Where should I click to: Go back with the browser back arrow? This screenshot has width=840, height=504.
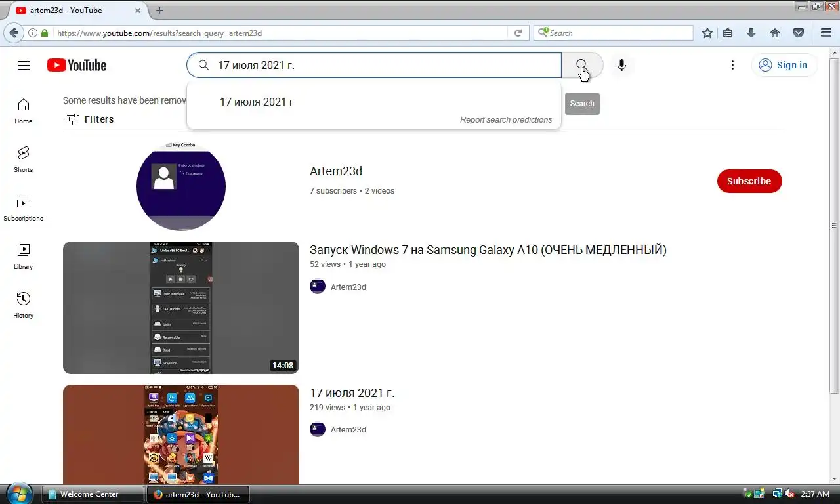14,33
